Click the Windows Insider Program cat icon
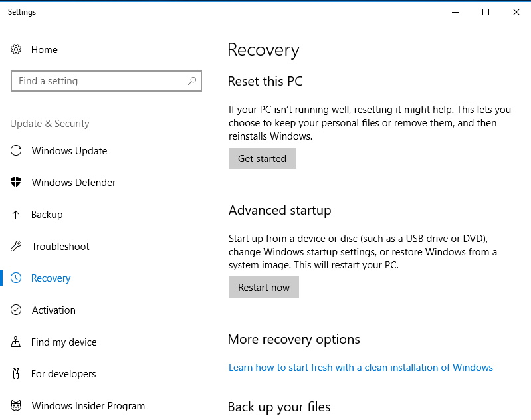Screen dimensions: 531x420 pos(16,405)
